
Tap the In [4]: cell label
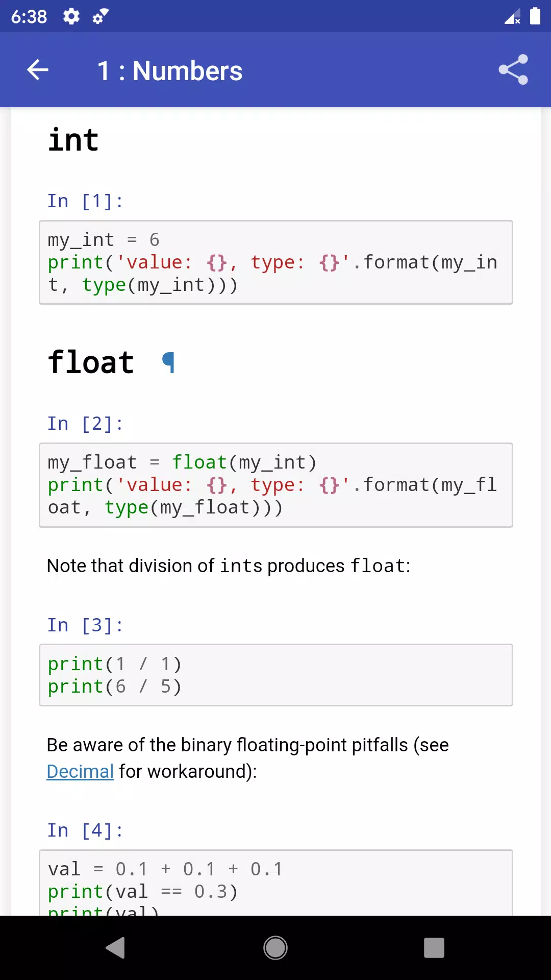point(85,830)
